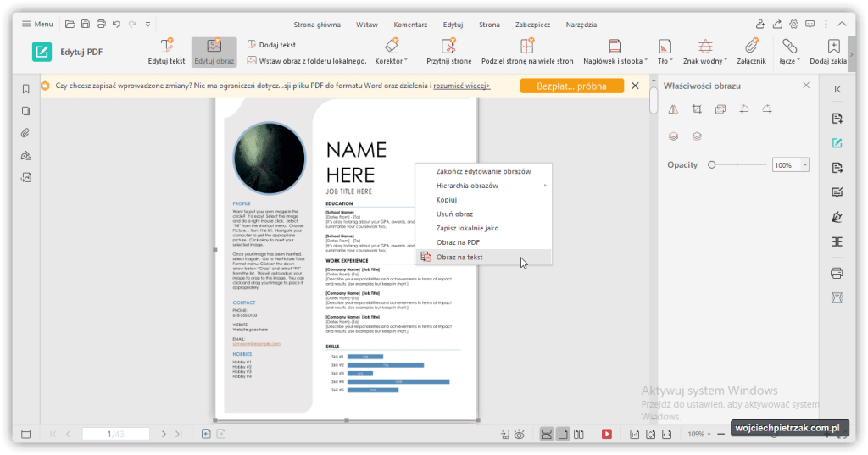Click the print icon in quick access toolbar
Viewport: 868px width, 455px height.
(101, 24)
